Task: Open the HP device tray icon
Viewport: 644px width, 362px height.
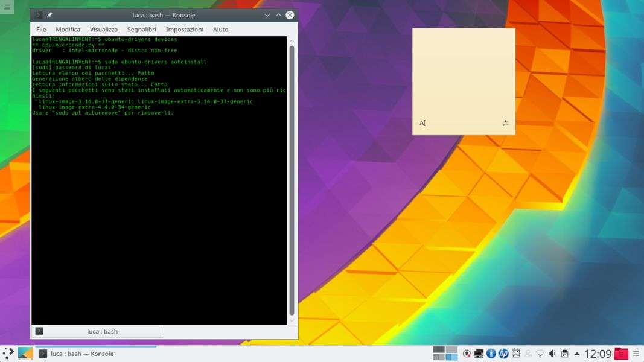Action: [x=503, y=354]
